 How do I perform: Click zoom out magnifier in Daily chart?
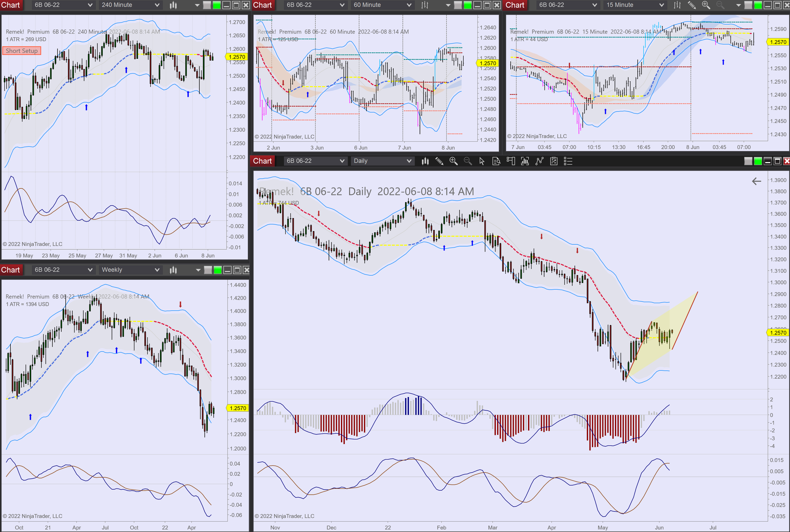point(468,161)
